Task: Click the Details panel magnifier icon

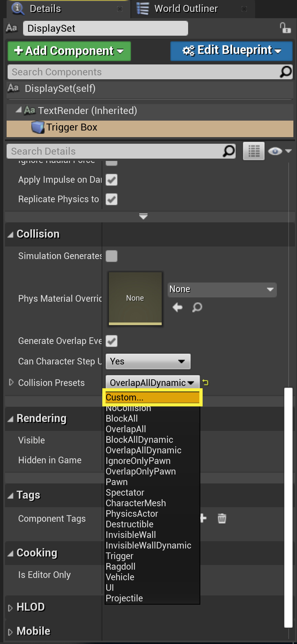Action: click(17, 8)
